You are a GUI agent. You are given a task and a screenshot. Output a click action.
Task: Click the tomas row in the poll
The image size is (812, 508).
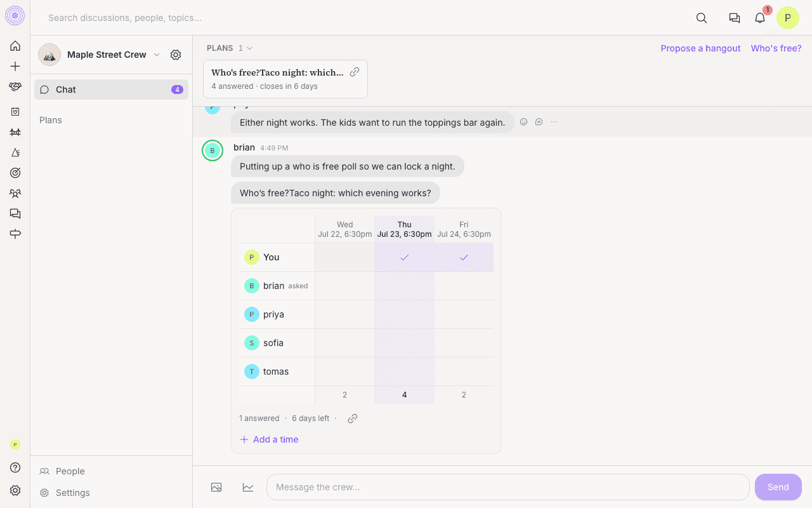click(x=366, y=371)
